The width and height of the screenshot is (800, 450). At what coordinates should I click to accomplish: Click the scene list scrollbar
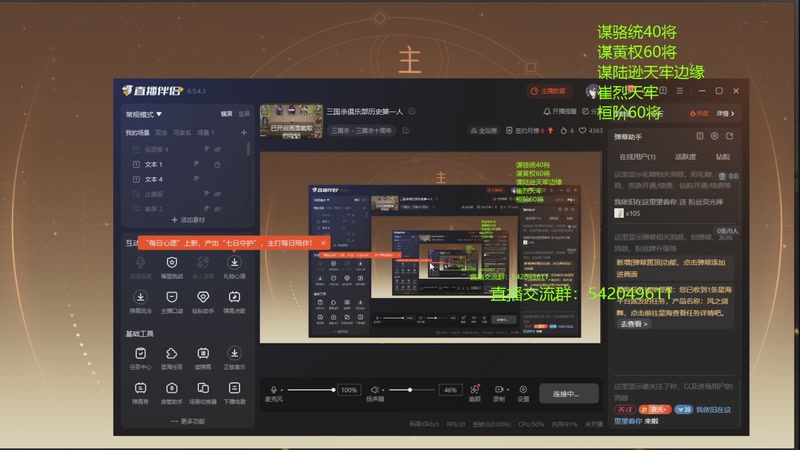pyautogui.click(x=248, y=148)
